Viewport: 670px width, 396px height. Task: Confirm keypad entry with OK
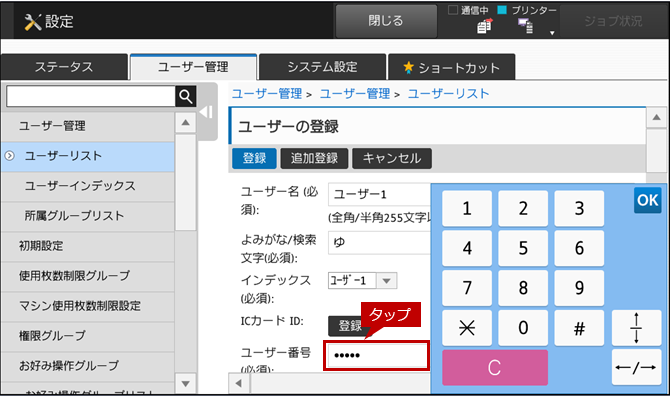[x=647, y=200]
